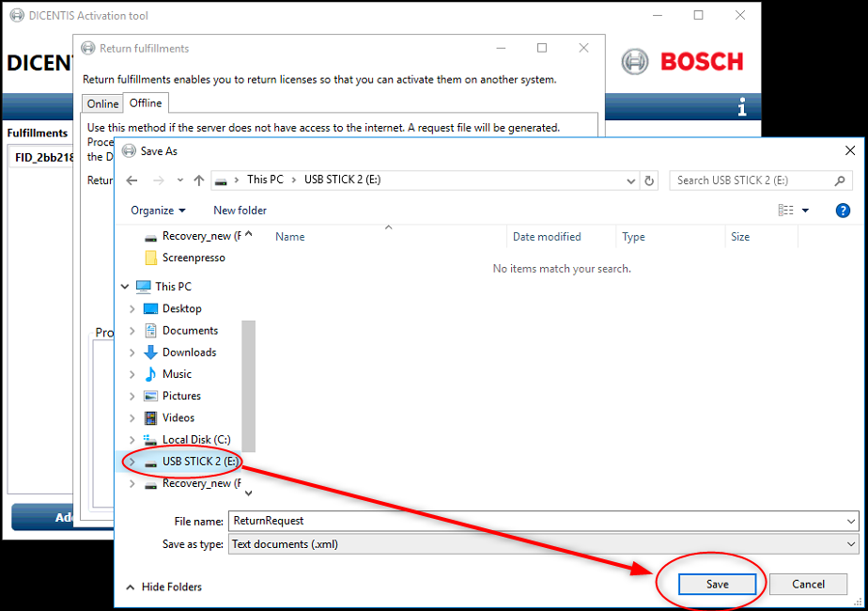This screenshot has width=868, height=611.
Task: Select Recovery_new drive below USB STICK 2
Action: (193, 483)
